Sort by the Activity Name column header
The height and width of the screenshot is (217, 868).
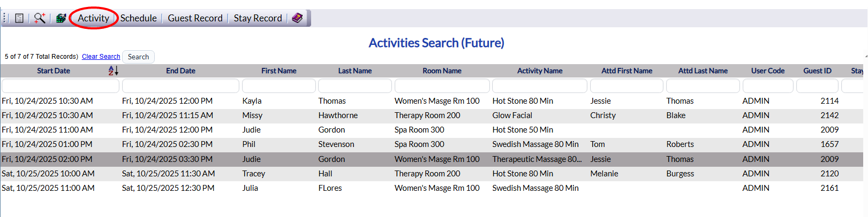[x=540, y=71]
